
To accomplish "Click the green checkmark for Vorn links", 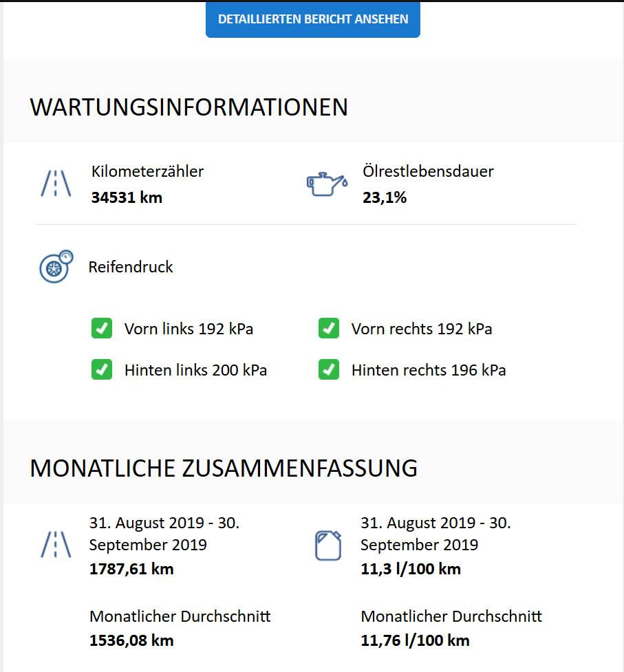I will click(102, 328).
